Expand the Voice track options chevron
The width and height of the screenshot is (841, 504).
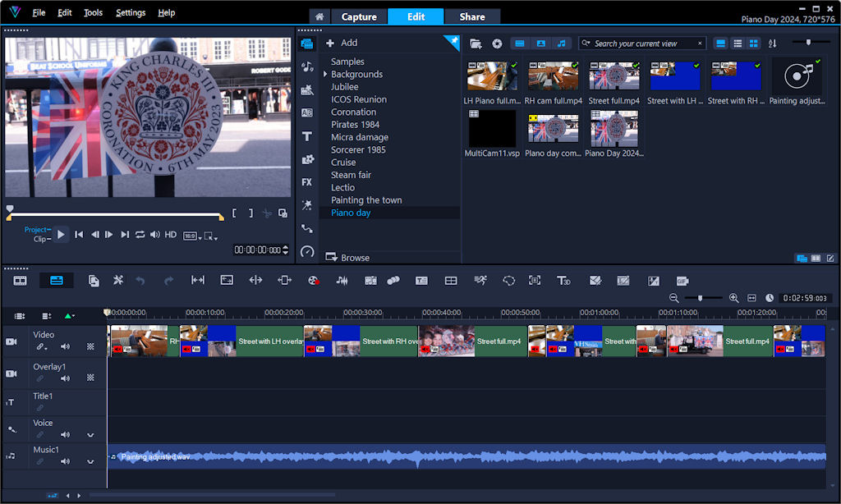point(90,435)
